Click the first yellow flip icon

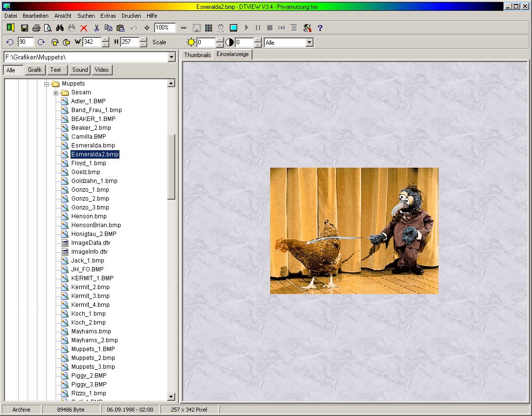55,42
